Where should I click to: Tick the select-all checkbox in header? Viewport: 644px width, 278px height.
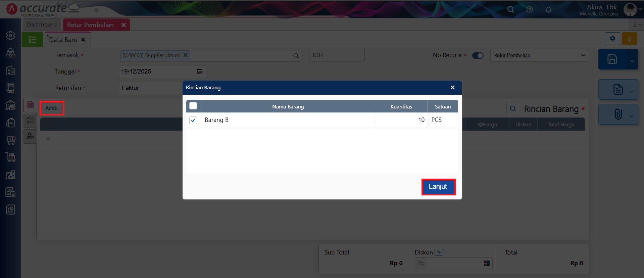[x=193, y=106]
